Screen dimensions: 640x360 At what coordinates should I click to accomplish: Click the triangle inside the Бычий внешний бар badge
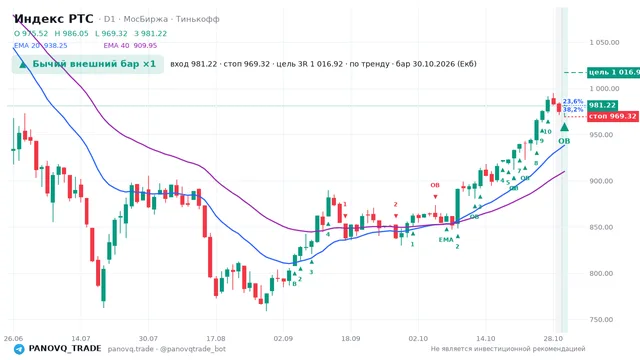pyautogui.click(x=23, y=64)
